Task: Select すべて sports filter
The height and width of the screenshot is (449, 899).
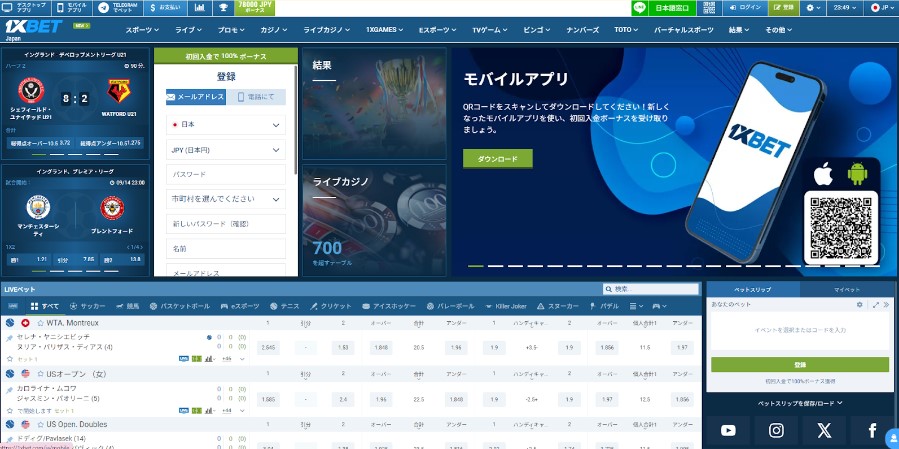Action: click(45, 306)
